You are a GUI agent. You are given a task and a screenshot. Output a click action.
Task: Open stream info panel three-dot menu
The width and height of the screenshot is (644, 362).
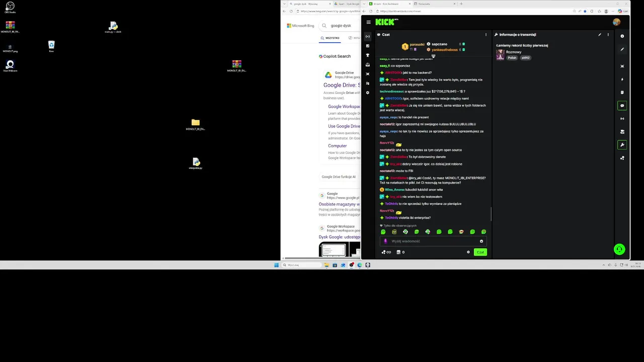click(x=608, y=35)
